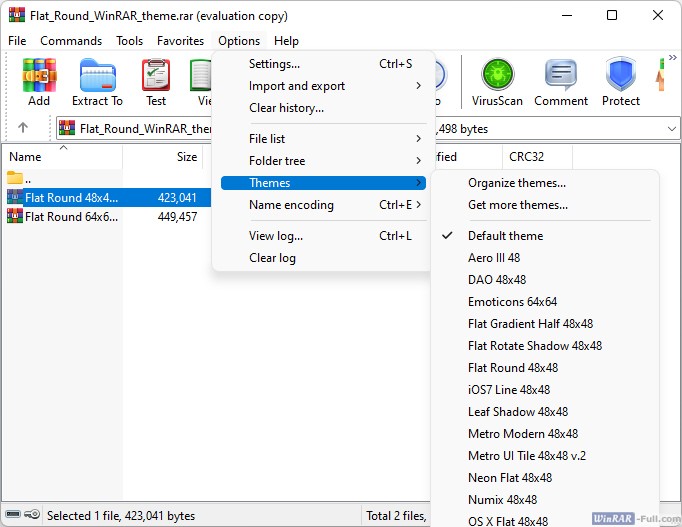Sort files by the Size column header
This screenshot has height=527, width=682.
click(x=186, y=157)
